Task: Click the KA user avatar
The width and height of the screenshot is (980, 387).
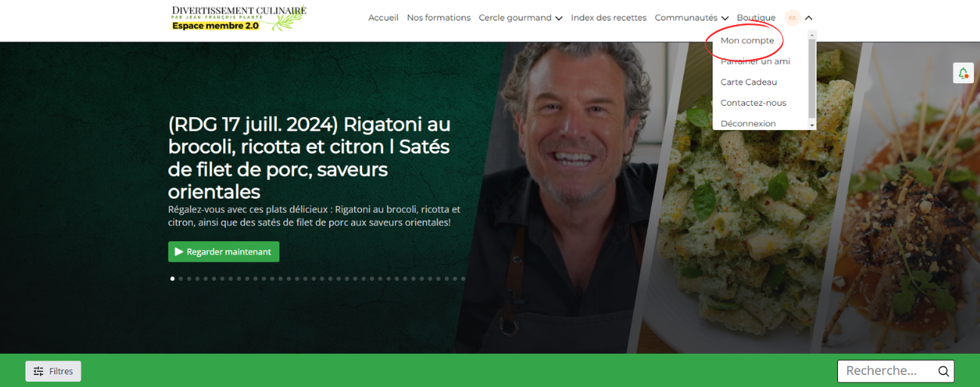Action: tap(792, 17)
